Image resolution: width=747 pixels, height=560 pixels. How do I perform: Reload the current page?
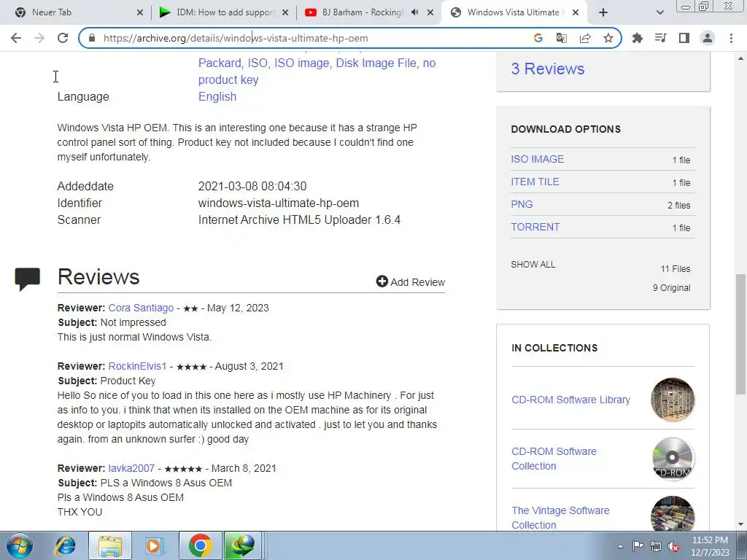[x=63, y=38]
